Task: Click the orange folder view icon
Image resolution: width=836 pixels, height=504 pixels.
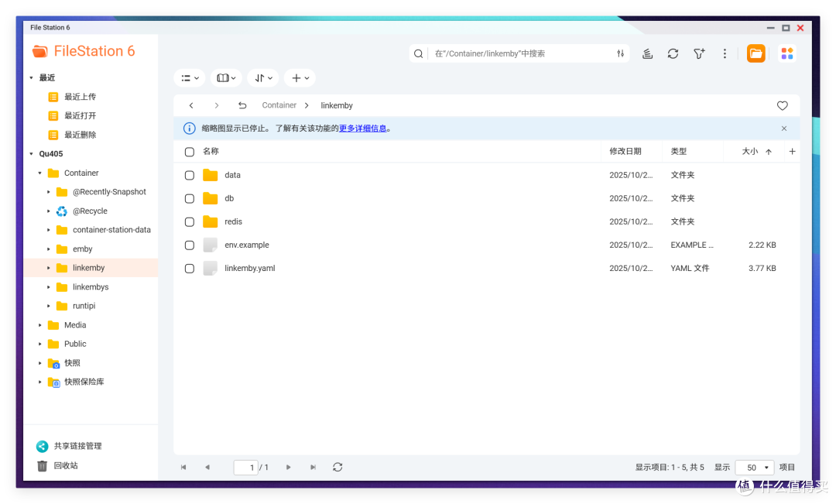Action: point(755,53)
